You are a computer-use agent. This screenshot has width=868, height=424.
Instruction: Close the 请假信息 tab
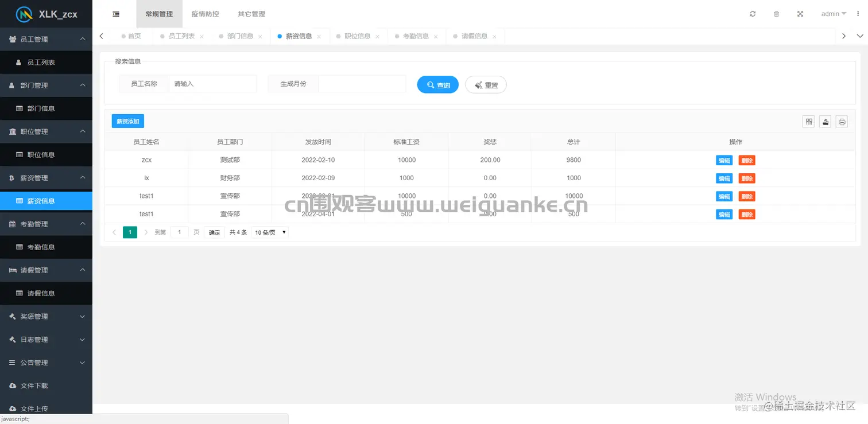tap(494, 37)
